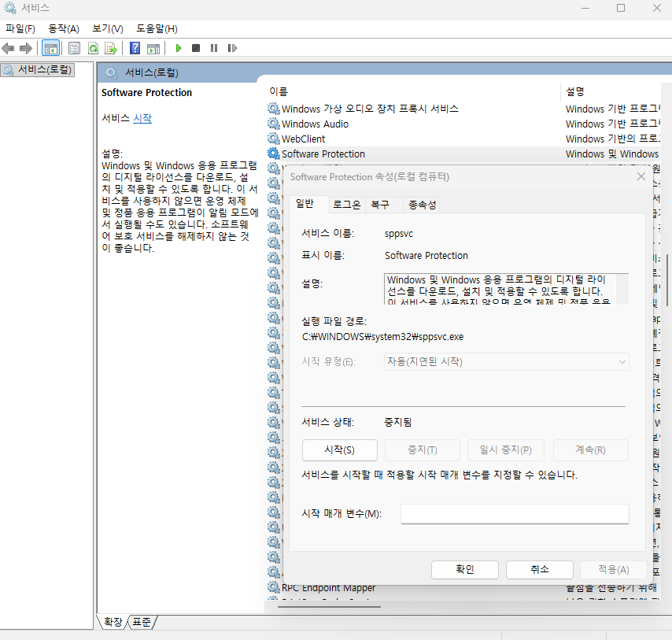Image resolution: width=672 pixels, height=640 pixels.
Task: Open the 파일(F) menu
Action: point(20,28)
